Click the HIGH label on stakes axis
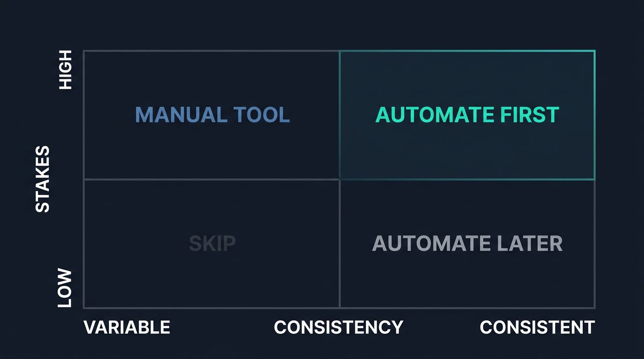This screenshot has height=359, width=644. point(65,70)
